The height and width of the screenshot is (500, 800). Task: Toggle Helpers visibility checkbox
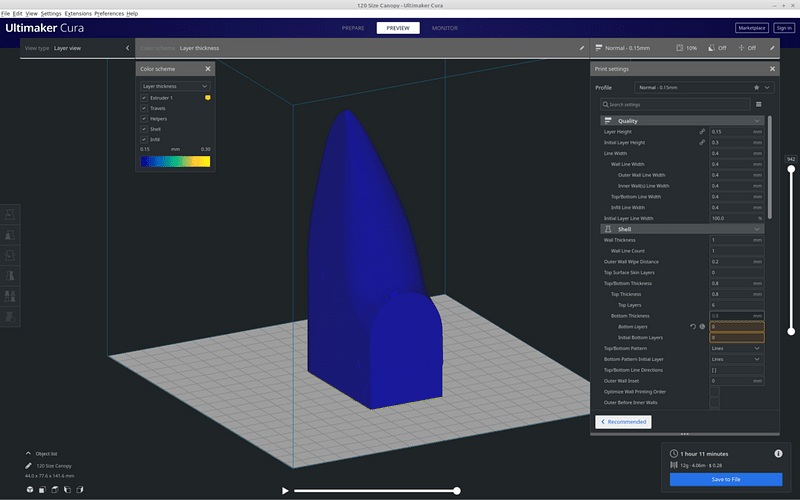pos(144,119)
